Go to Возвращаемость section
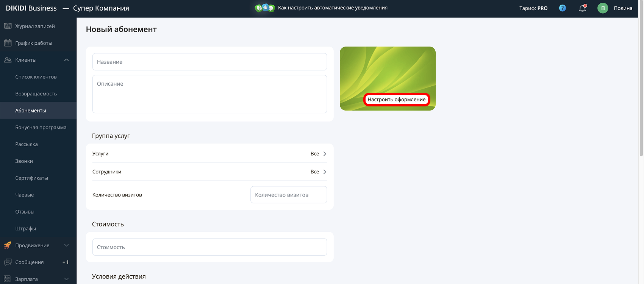The image size is (644, 284). click(36, 94)
